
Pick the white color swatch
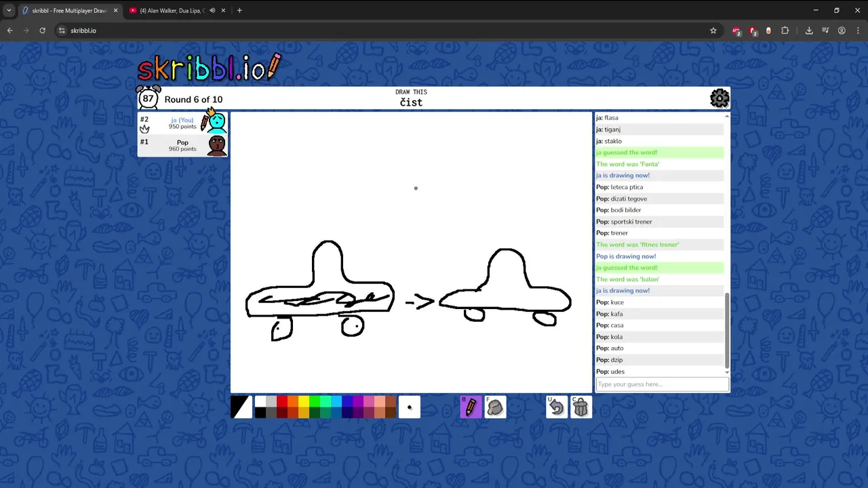260,402
